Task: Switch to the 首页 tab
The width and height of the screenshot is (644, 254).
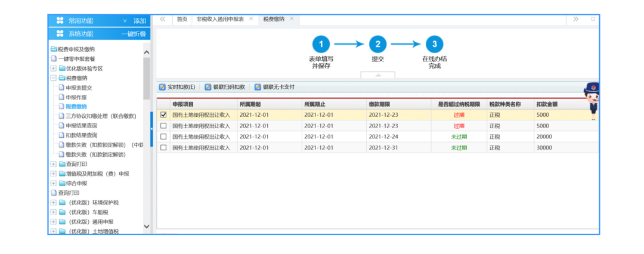Action: click(182, 19)
